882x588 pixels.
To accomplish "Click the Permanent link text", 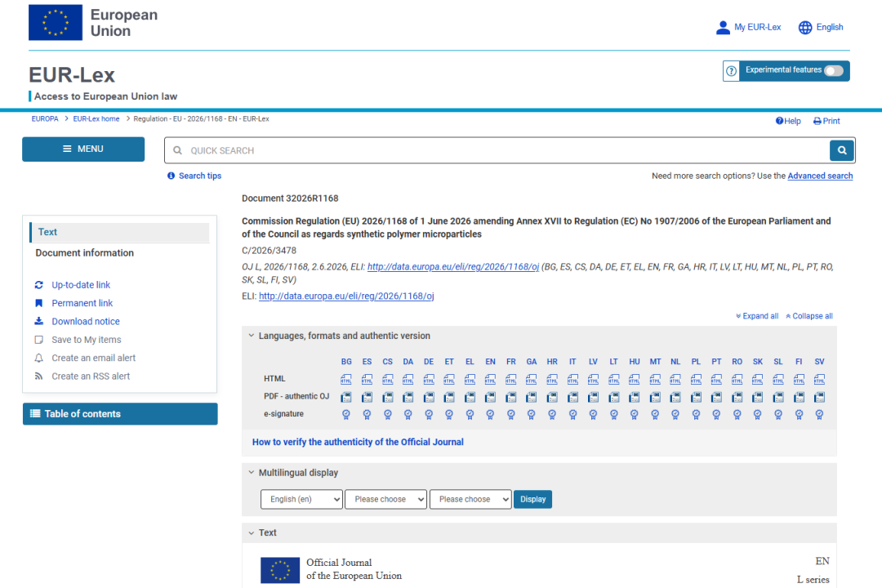I will pos(82,303).
